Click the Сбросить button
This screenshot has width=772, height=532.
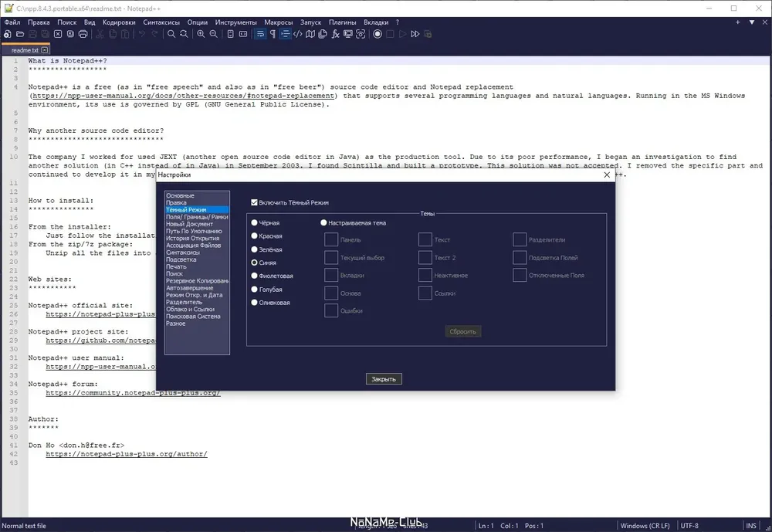pyautogui.click(x=462, y=331)
